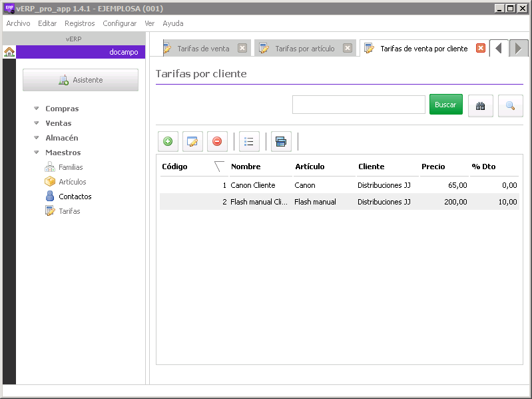Click the green Buscar button
This screenshot has height=399, width=532.
click(x=446, y=105)
